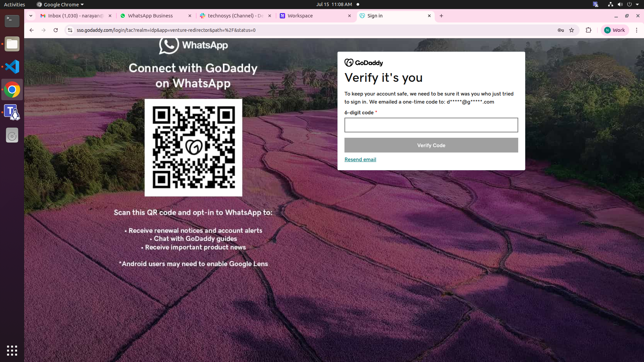Click the bookmark star icon

coord(572,30)
